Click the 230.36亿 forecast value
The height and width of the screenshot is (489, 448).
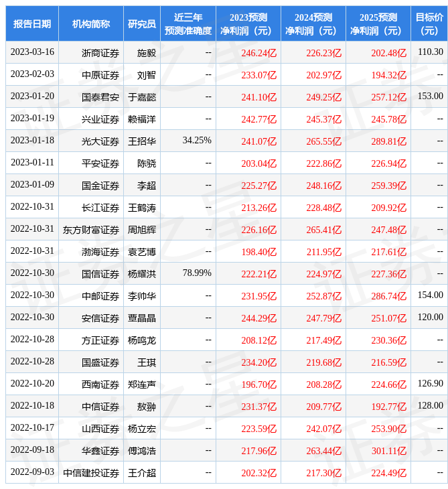coord(389,340)
